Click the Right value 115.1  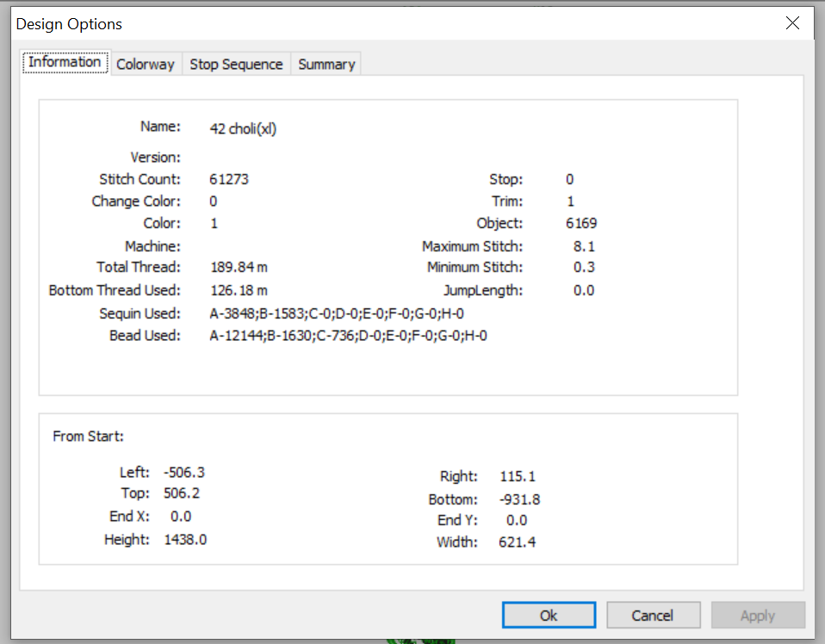[x=518, y=477]
